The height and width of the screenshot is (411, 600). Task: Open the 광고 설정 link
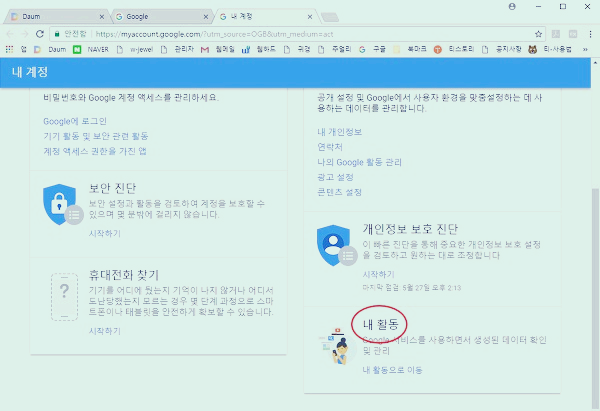(x=335, y=177)
